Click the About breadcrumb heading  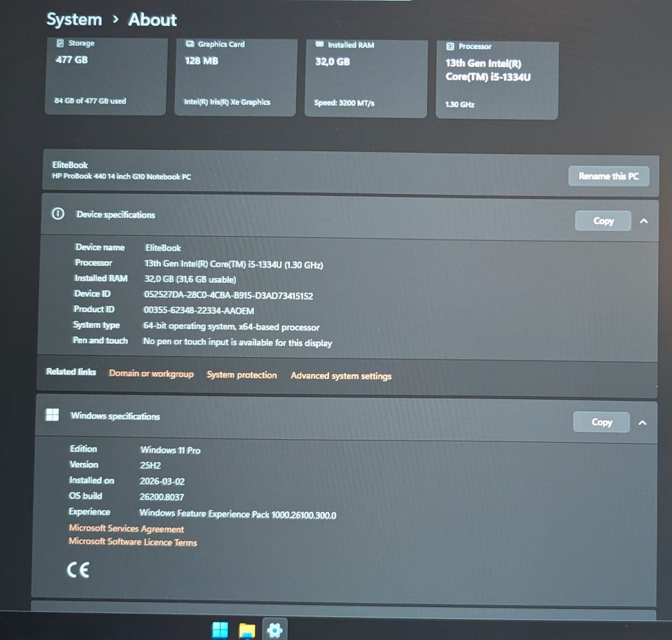[x=153, y=20]
